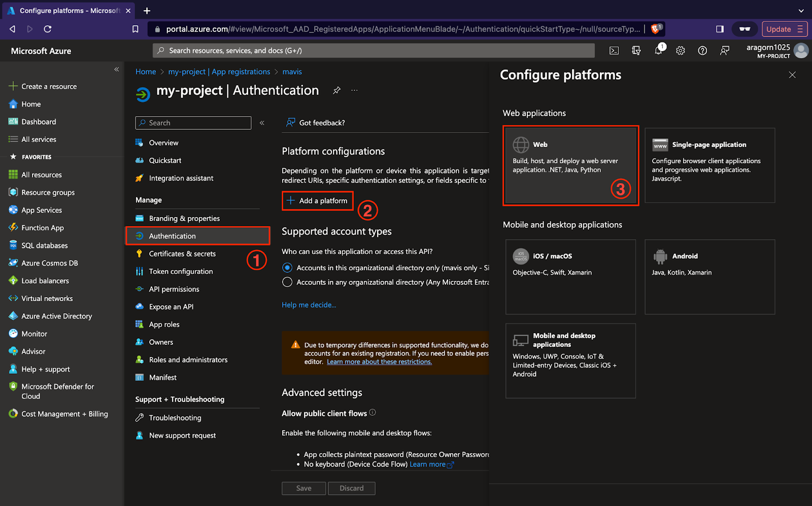Open the feedback icon in the top bar

(725, 51)
